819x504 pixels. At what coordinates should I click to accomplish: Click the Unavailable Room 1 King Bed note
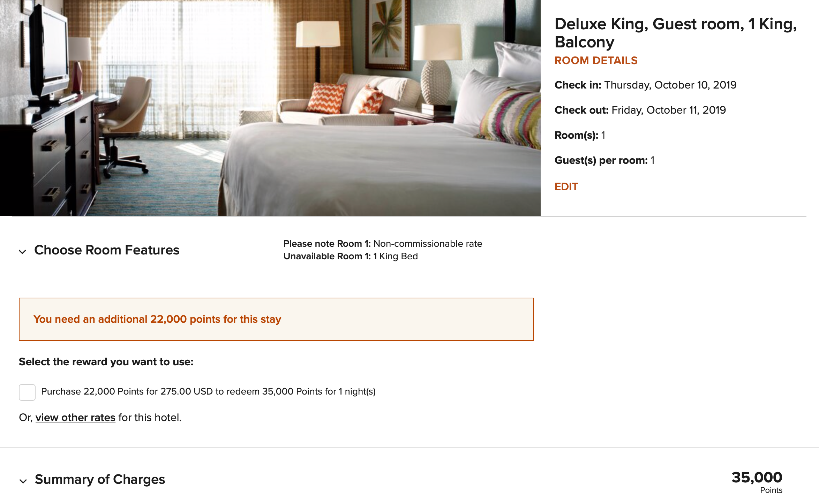(x=350, y=256)
